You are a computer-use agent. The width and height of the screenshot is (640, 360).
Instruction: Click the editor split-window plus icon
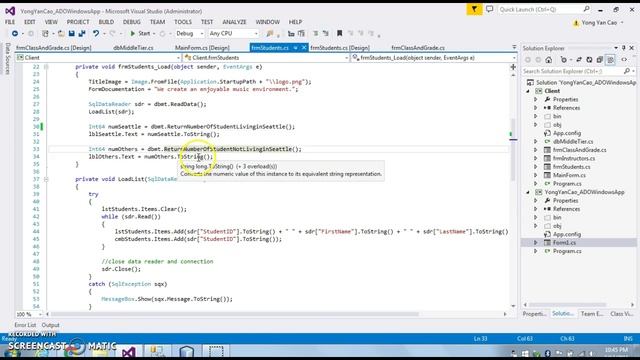pos(513,67)
